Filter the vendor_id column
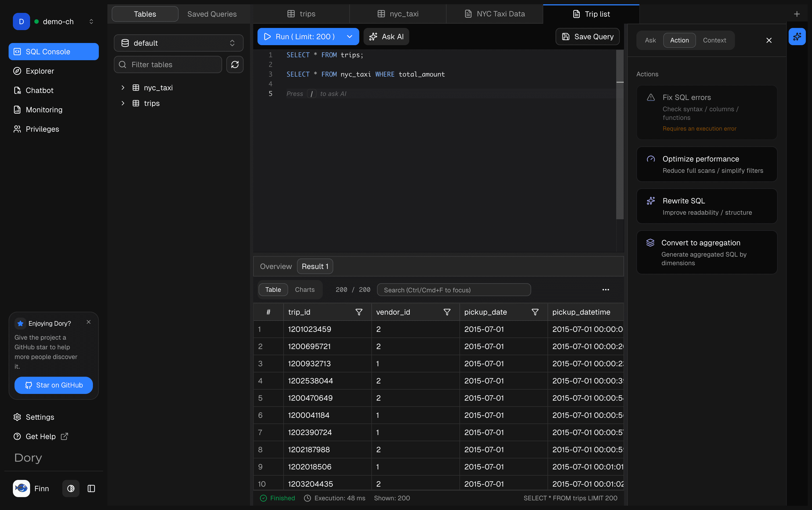Viewport: 812px width, 510px height. (x=447, y=312)
